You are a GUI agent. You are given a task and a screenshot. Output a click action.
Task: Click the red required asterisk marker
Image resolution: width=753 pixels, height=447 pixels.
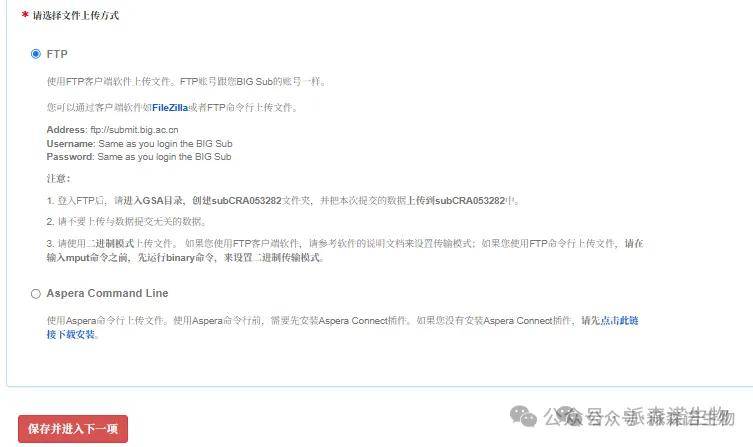[x=25, y=15]
